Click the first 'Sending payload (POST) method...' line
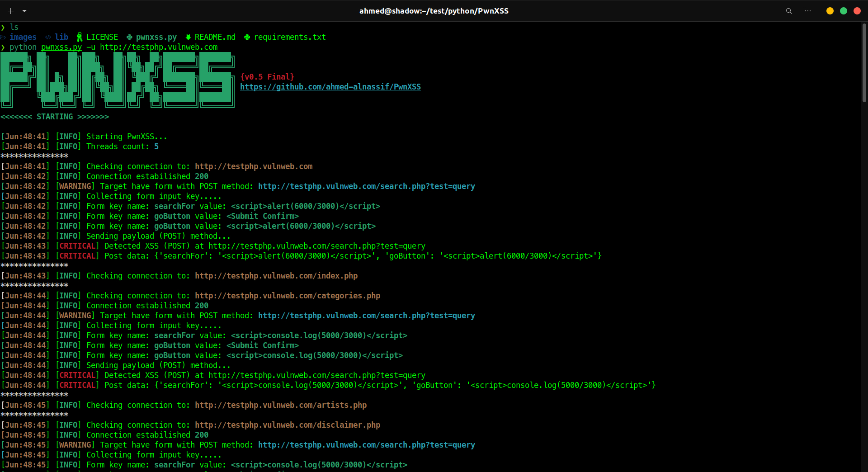Screen dimensions: 868x472 pyautogui.click(x=116, y=236)
